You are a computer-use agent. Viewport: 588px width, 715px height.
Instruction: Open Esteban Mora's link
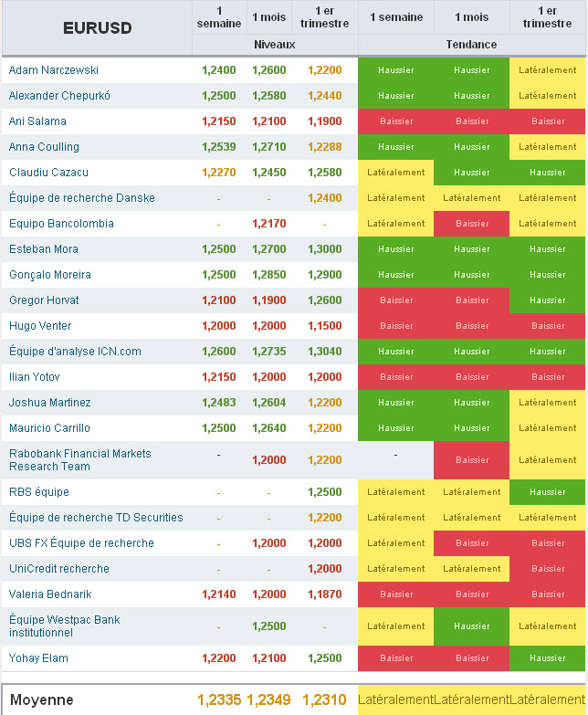coord(44,249)
